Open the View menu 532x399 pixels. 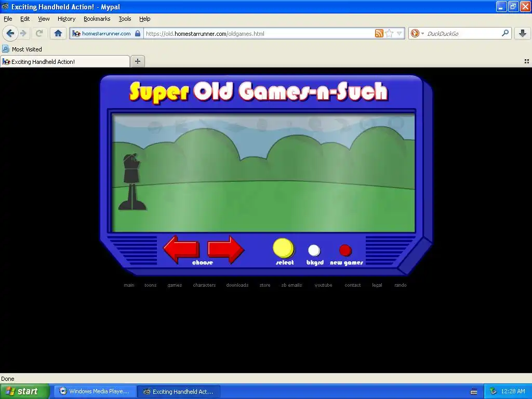pos(44,19)
